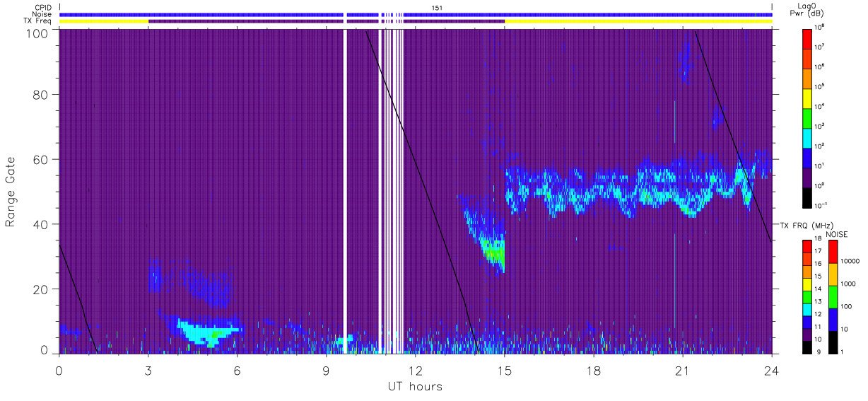Pick the yellow segment of the power colorbar
Image resolution: width=868 pixels, height=401 pixels.
(x=807, y=98)
